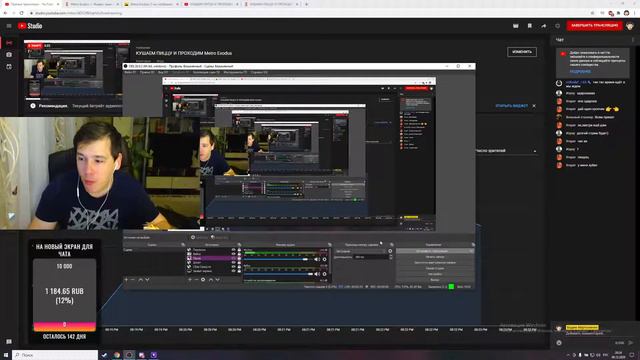The image size is (640, 360).
Task: Click the Выход button in OBS controls
Action: pyautogui.click(x=435, y=280)
